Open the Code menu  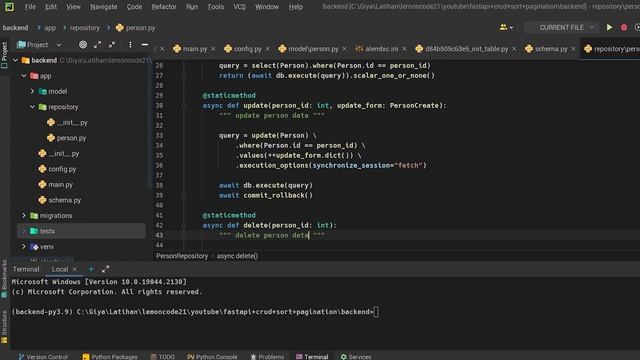[x=134, y=7]
